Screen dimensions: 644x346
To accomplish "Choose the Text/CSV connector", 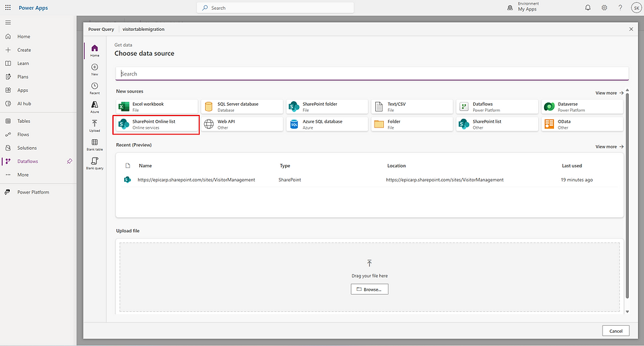I will [x=412, y=107].
